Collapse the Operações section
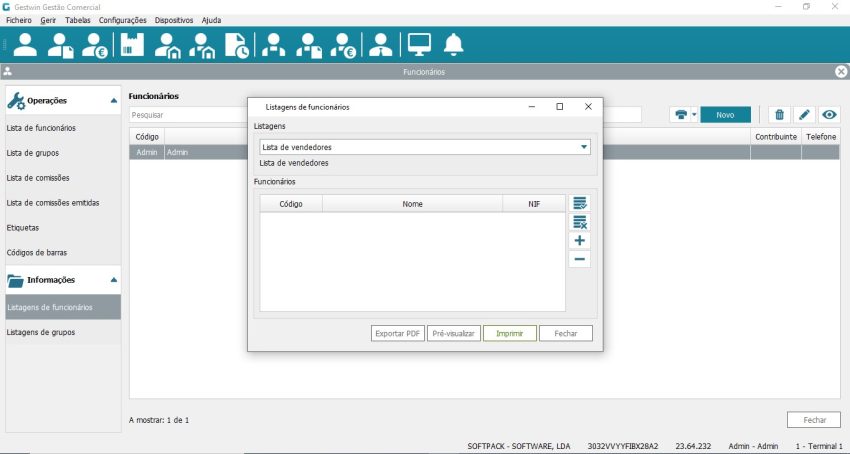 [114, 100]
